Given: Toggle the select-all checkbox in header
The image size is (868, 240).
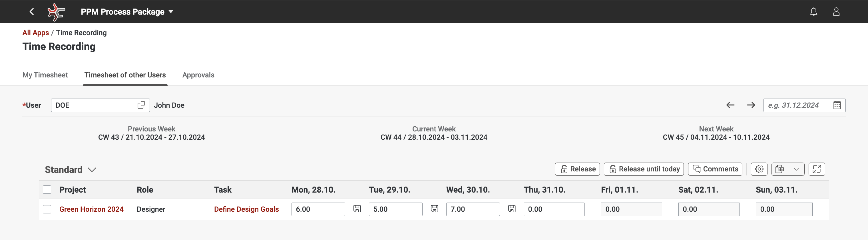Looking at the screenshot, I should [47, 190].
